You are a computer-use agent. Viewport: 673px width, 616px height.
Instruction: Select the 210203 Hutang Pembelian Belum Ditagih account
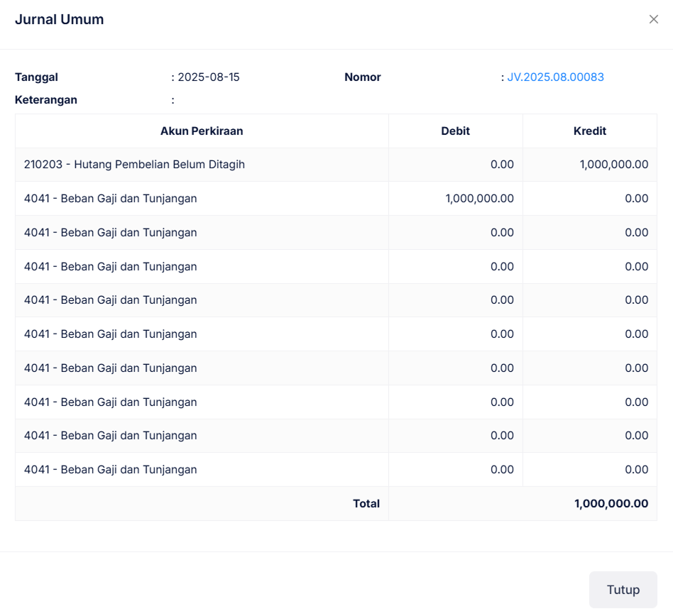click(134, 165)
